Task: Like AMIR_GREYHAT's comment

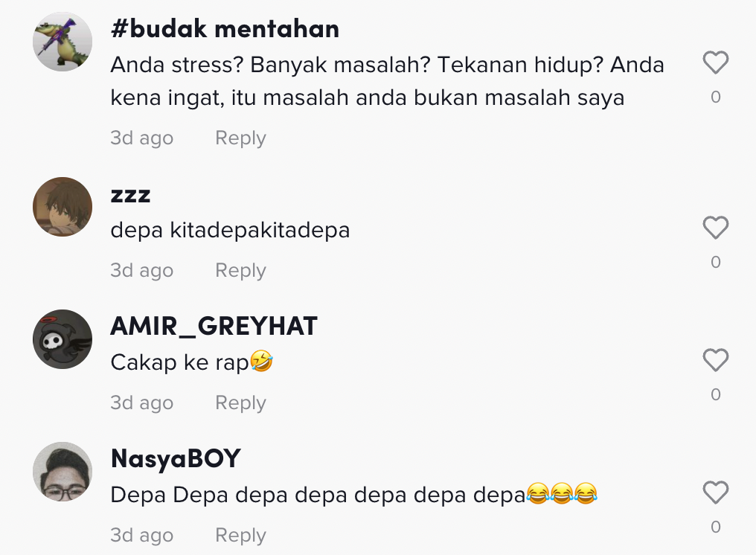Action: tap(716, 360)
